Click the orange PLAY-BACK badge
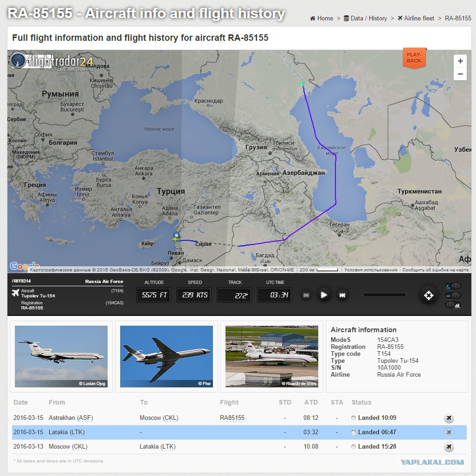 [x=414, y=58]
